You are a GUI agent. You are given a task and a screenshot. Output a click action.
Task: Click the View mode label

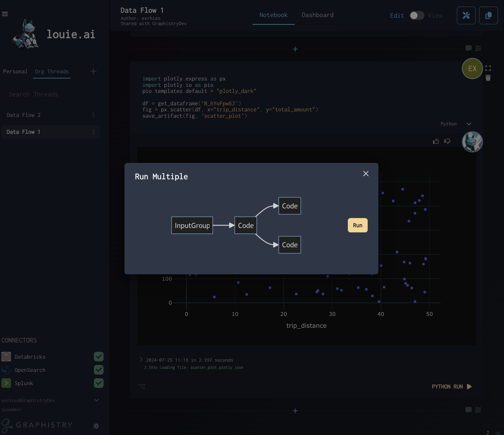pyautogui.click(x=435, y=15)
